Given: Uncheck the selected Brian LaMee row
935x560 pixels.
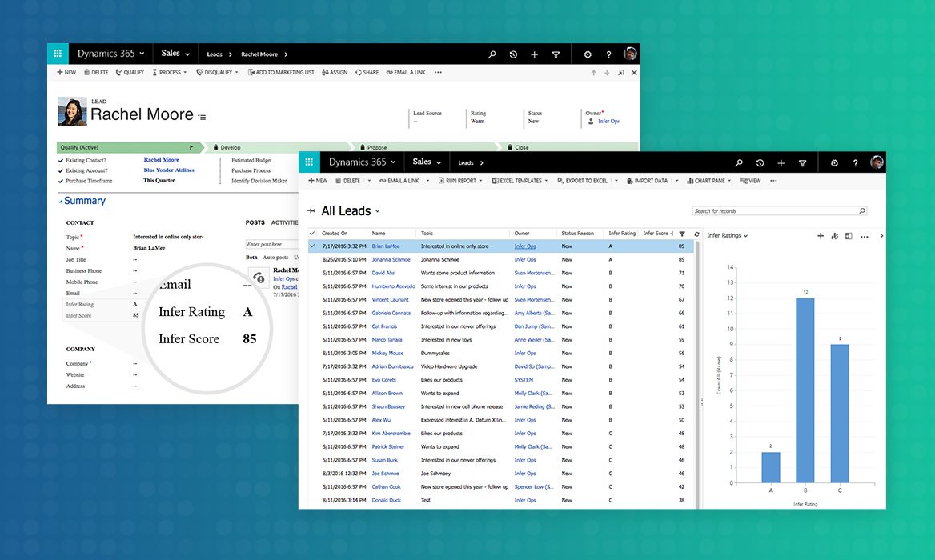Looking at the screenshot, I should [312, 246].
